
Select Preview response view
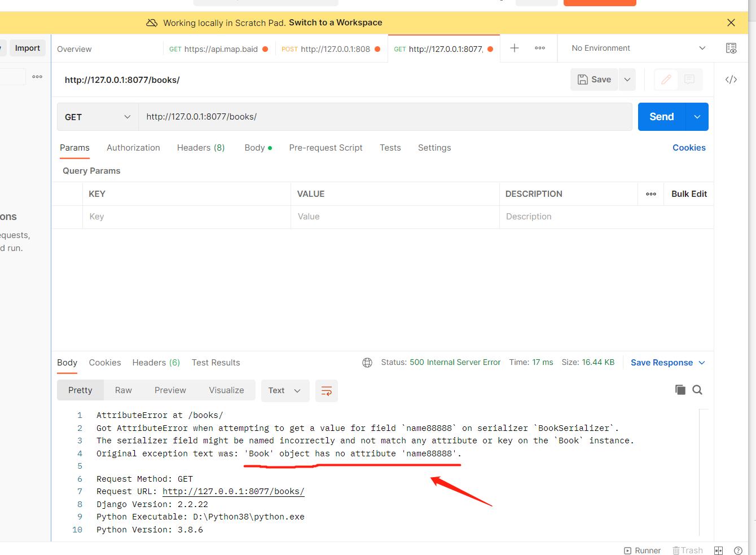170,390
